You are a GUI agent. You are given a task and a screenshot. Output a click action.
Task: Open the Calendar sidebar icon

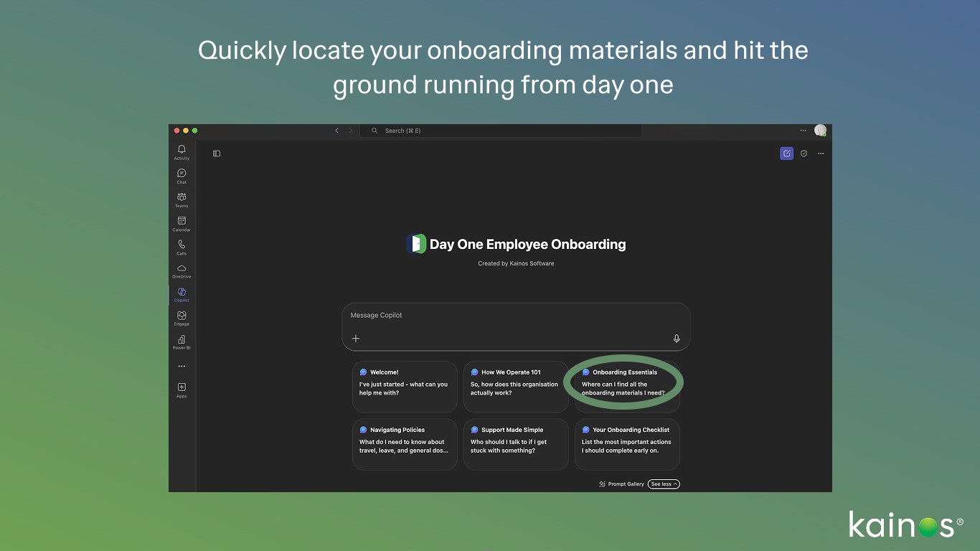click(182, 223)
